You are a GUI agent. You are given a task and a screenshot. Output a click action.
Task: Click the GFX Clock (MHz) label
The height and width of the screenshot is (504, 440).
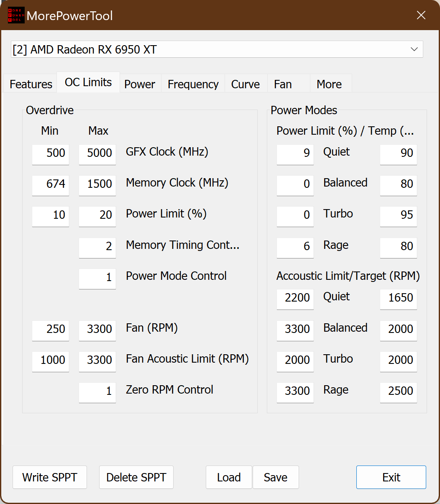(x=167, y=152)
